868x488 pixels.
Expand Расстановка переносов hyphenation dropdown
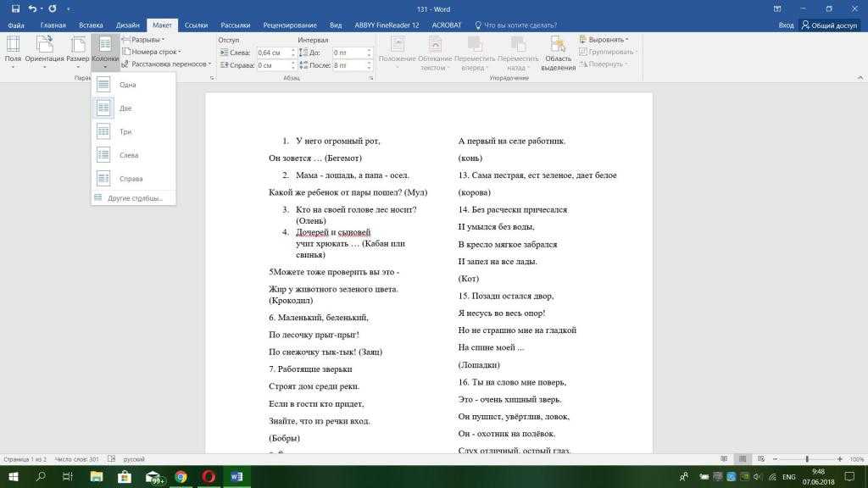tap(168, 64)
